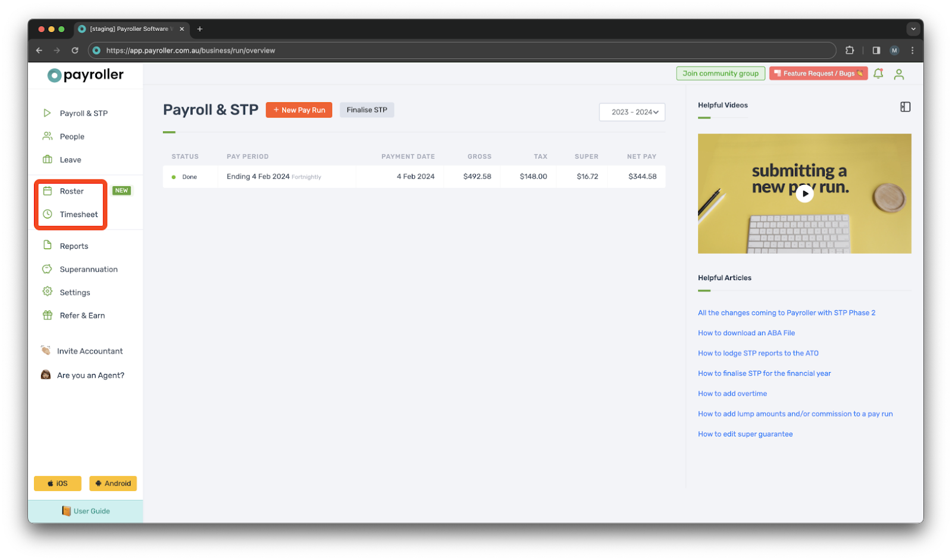Open the Chrome profile M avatar
This screenshot has width=952, height=560.
894,51
